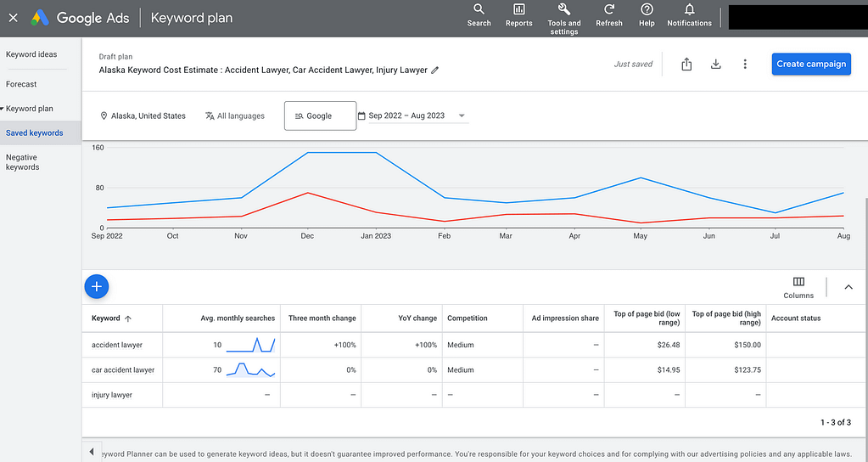The width and height of the screenshot is (868, 462).
Task: Click the Just saved status text
Action: tap(633, 65)
